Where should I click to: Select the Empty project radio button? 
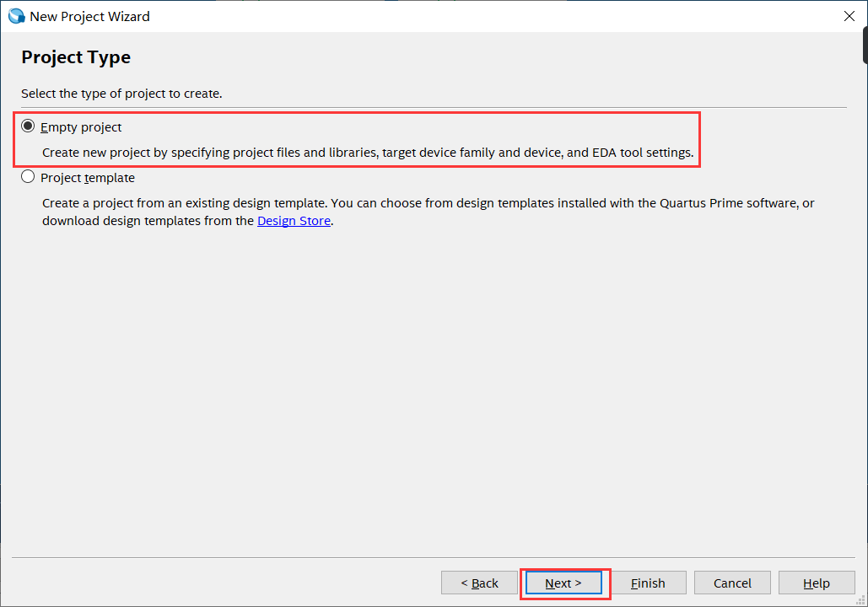click(29, 126)
